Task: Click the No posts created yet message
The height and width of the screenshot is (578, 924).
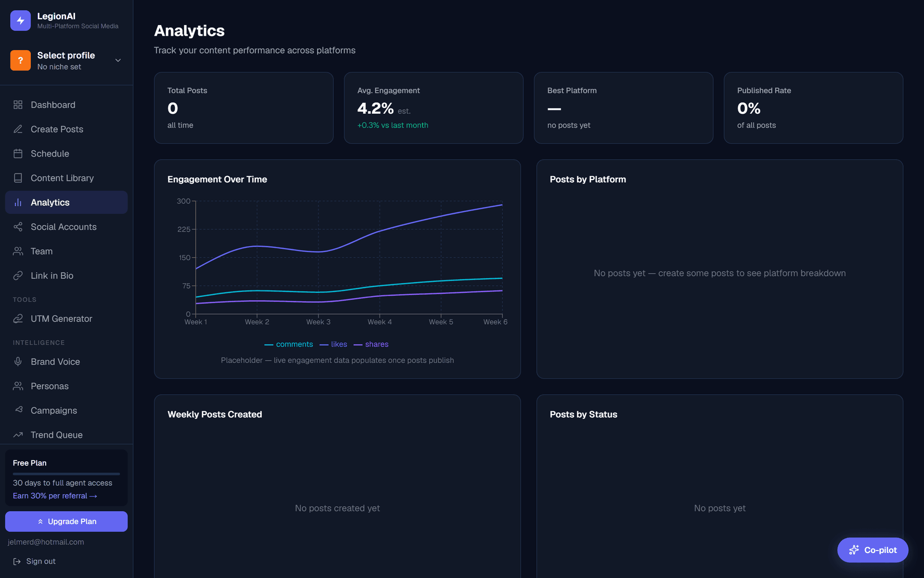Action: [337, 508]
